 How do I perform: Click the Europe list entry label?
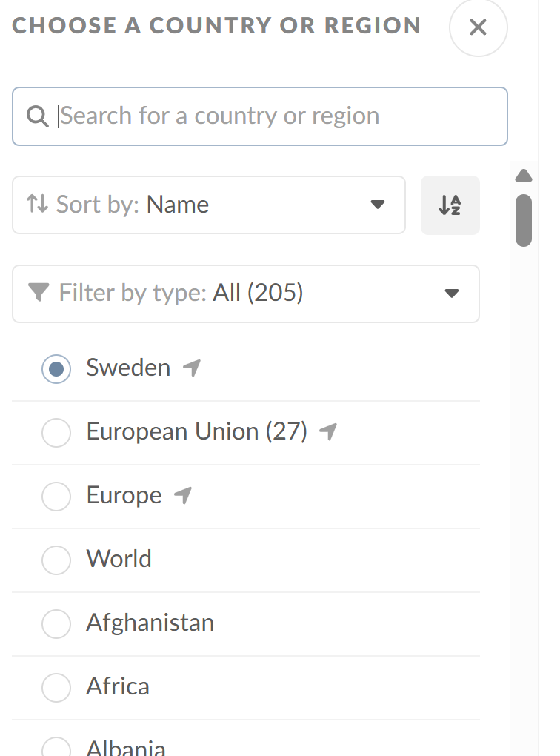pyautogui.click(x=124, y=495)
